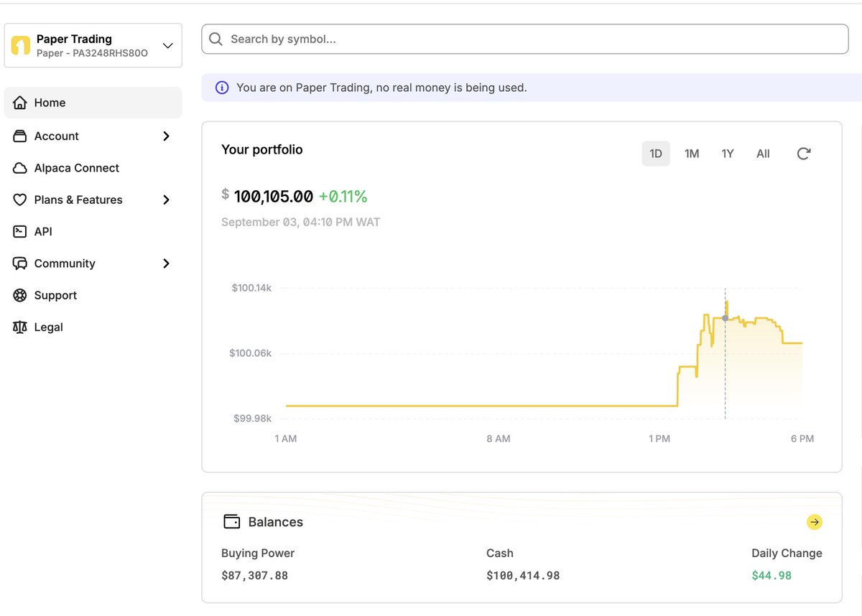
Task: Show All time chart range
Action: 763,154
